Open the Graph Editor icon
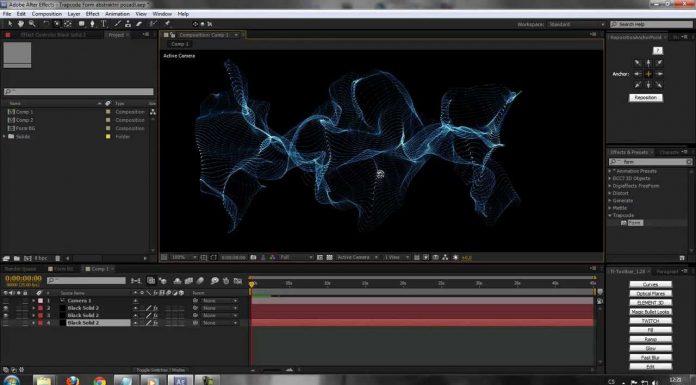 click(x=238, y=281)
